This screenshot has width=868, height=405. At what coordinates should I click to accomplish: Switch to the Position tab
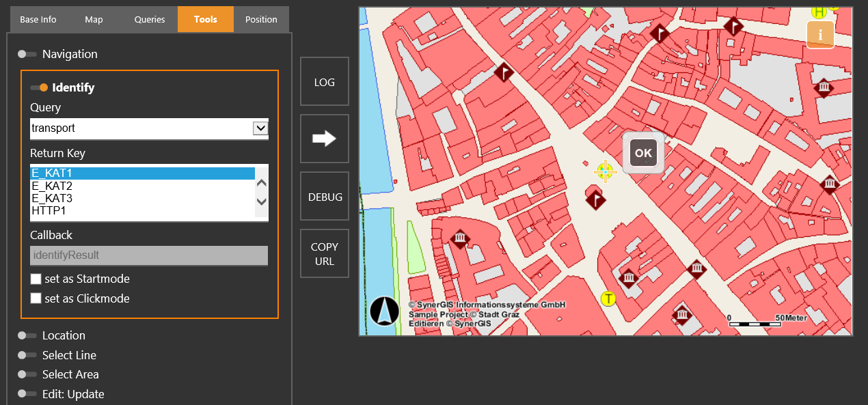[261, 19]
